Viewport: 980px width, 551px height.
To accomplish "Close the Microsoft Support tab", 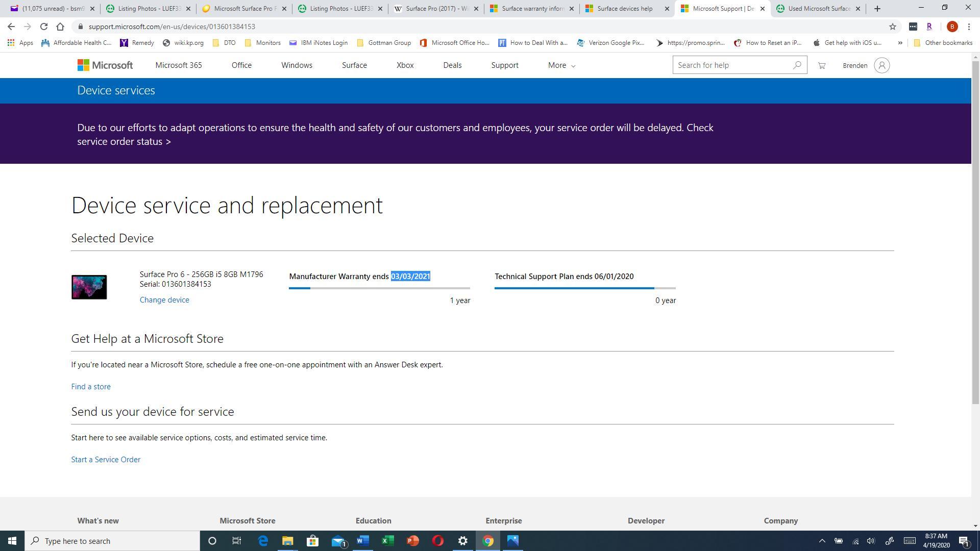I will coord(762,9).
